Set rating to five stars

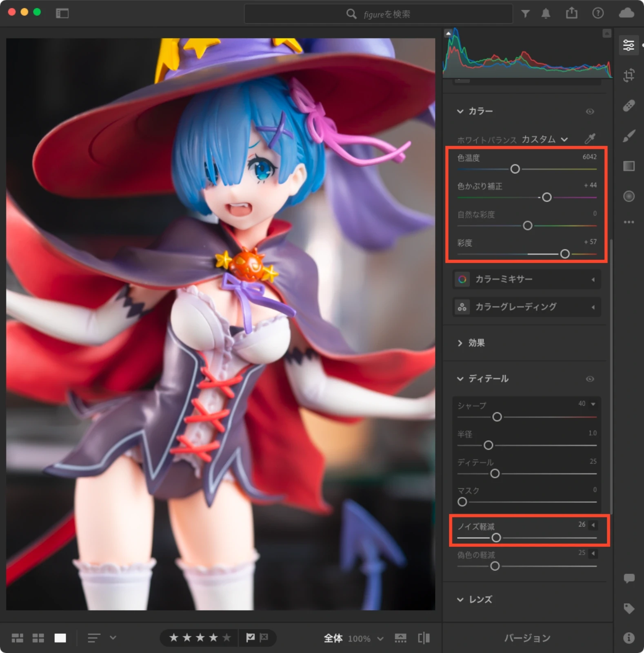pos(227,637)
